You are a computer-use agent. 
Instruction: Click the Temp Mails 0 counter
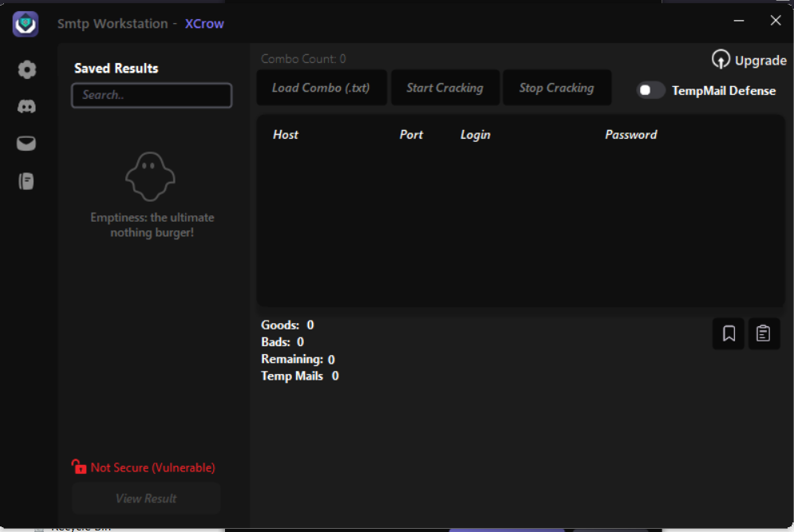pyautogui.click(x=300, y=376)
